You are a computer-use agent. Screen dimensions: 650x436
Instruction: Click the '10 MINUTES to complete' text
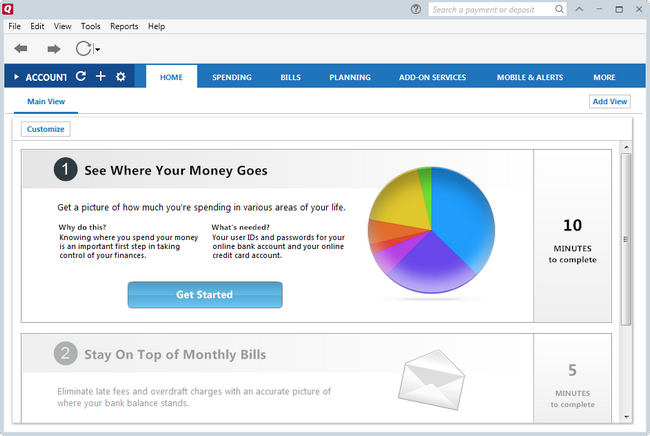572,241
